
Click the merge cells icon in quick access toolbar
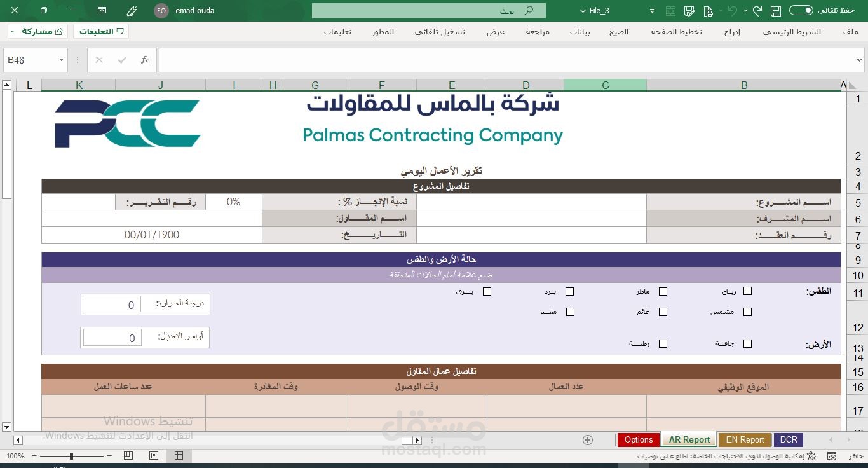[x=670, y=11]
